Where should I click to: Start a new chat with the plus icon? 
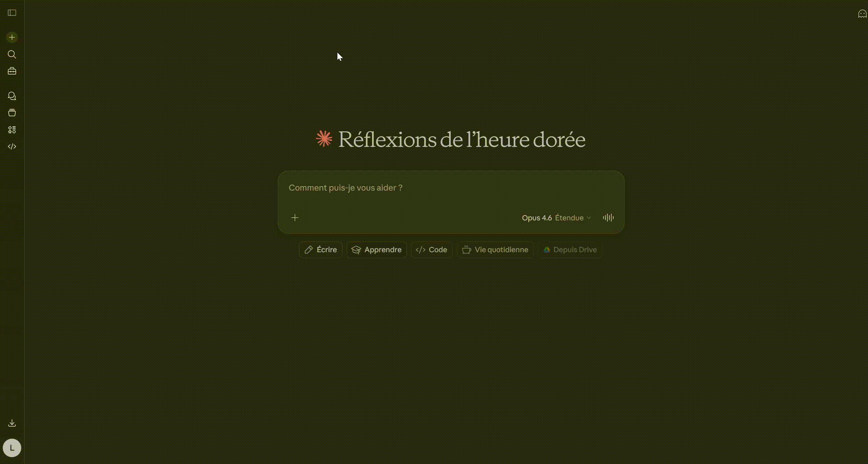12,37
